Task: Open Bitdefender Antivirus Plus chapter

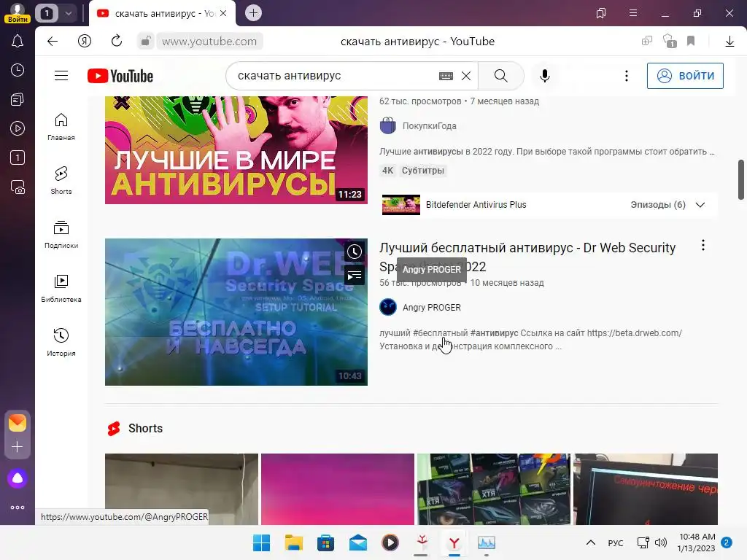Action: 476,205
